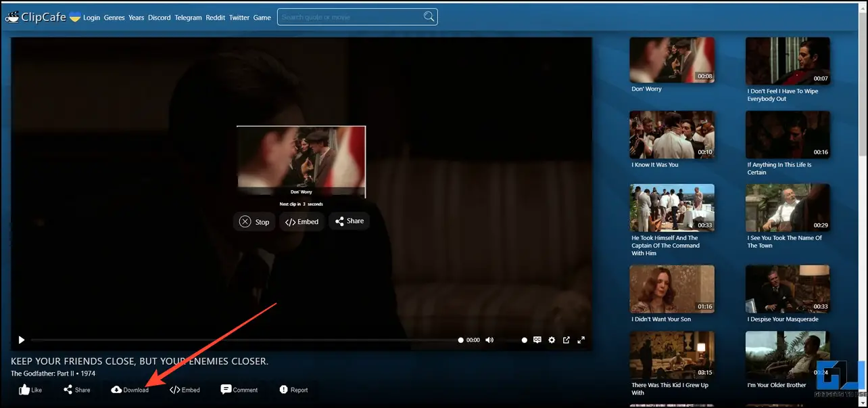Click the search magnifier icon

[429, 16]
